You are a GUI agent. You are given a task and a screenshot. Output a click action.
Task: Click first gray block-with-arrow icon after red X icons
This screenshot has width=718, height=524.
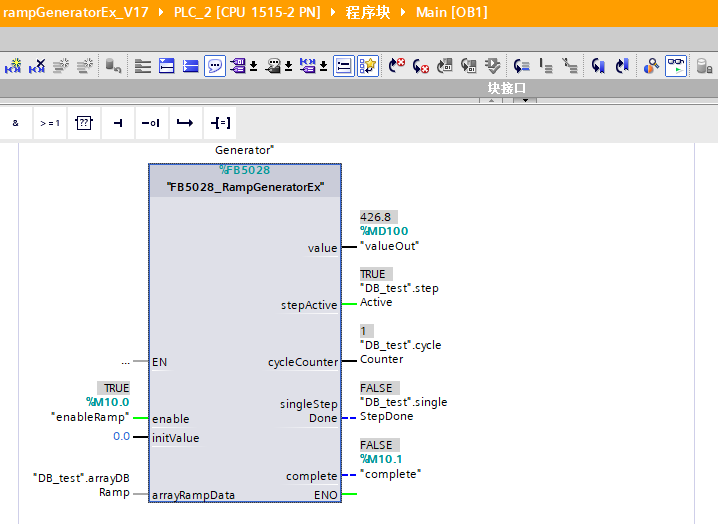[445, 66]
